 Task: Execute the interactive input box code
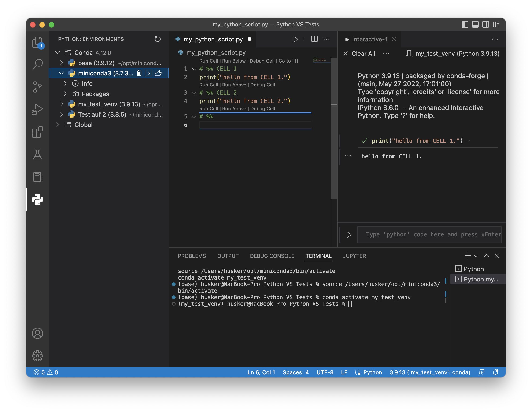tap(349, 235)
